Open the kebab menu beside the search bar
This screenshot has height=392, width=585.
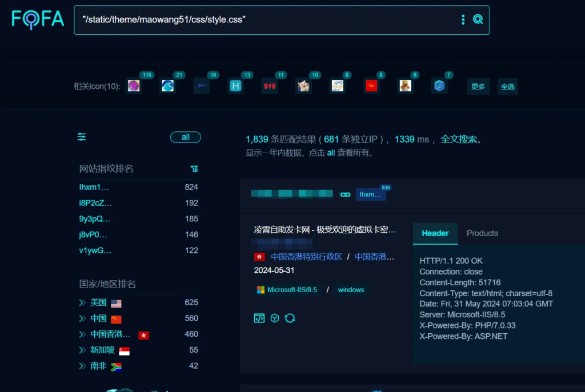tap(463, 19)
